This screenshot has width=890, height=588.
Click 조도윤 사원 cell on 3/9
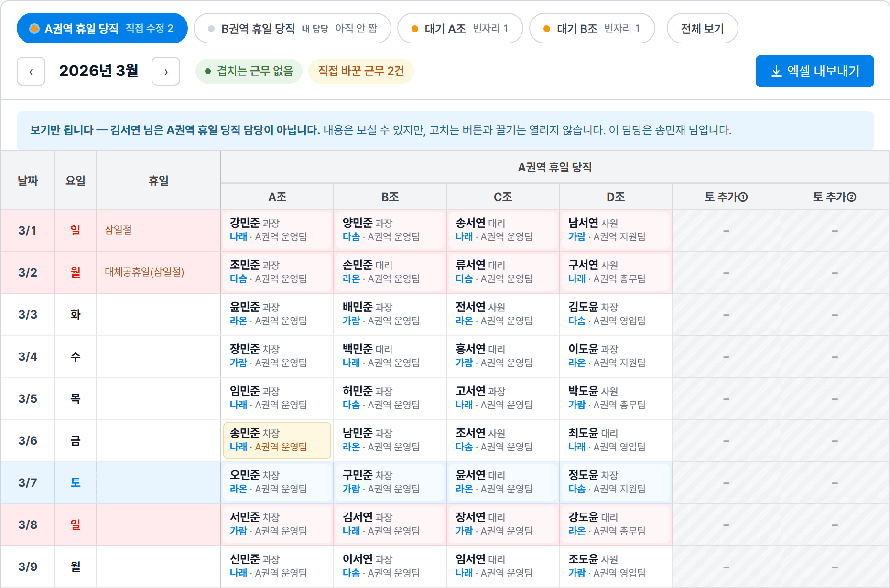click(616, 566)
